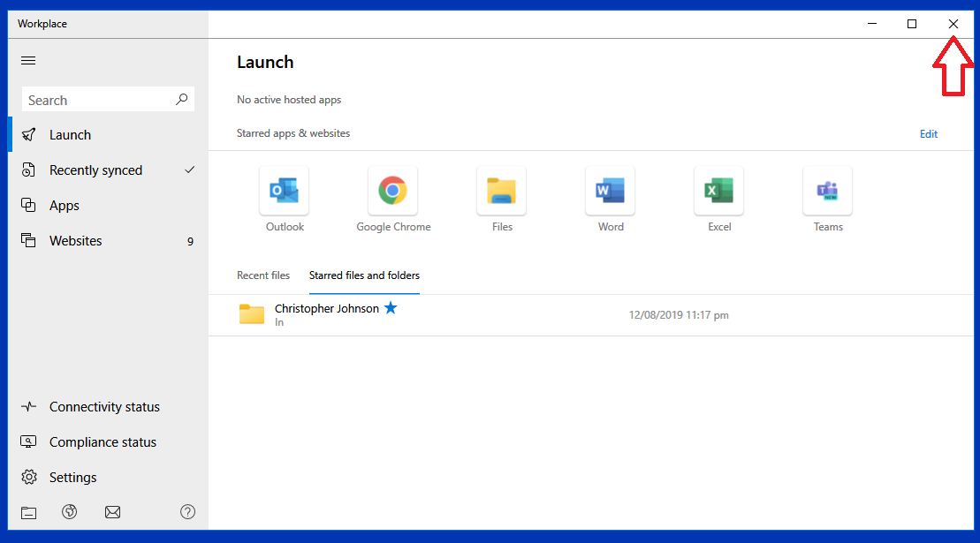The width and height of the screenshot is (980, 543).
Task: Open Recently synced in the sidebar
Action: point(108,170)
